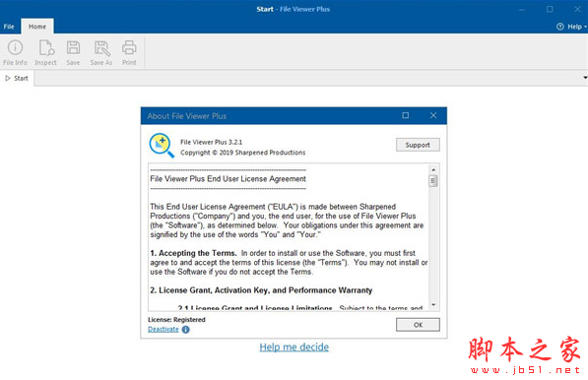Screen dimensions: 588x380
Task: Expand the tab list dropdown arrow
Action: point(585,78)
